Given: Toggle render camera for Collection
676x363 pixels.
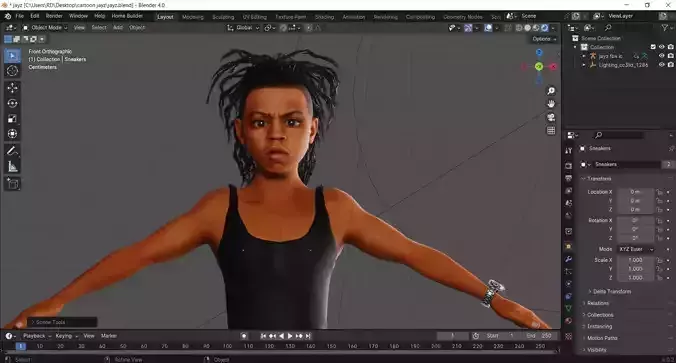Looking at the screenshot, I should (x=670, y=47).
